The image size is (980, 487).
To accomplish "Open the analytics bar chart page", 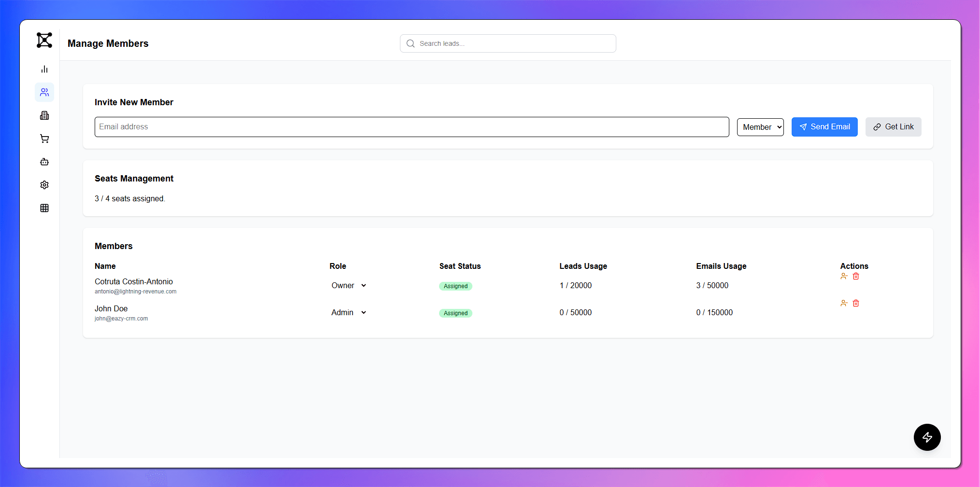I will pyautogui.click(x=44, y=69).
